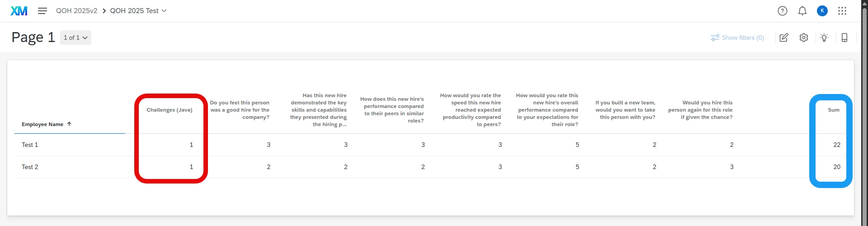Open the help question mark icon
868x226 pixels.
tap(783, 11)
